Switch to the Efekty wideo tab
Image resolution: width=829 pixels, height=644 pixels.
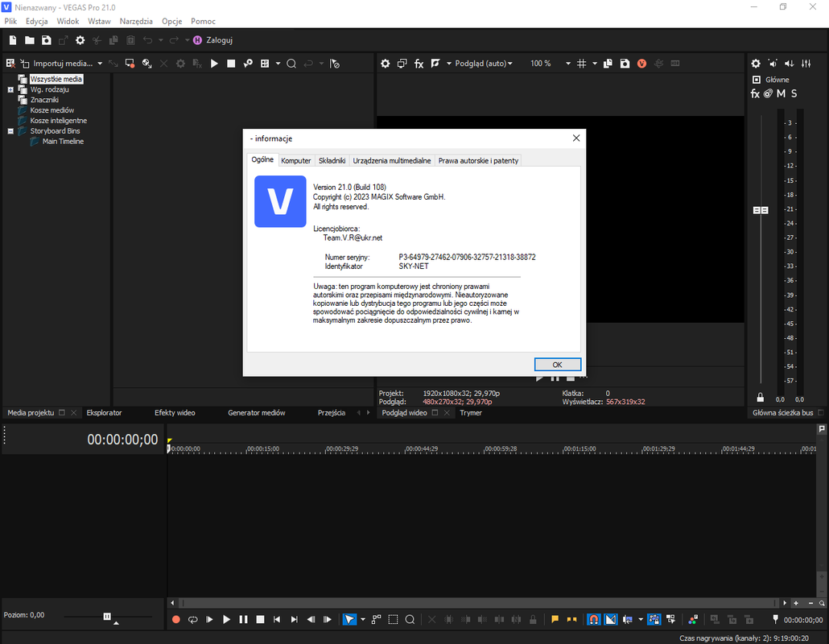(175, 413)
